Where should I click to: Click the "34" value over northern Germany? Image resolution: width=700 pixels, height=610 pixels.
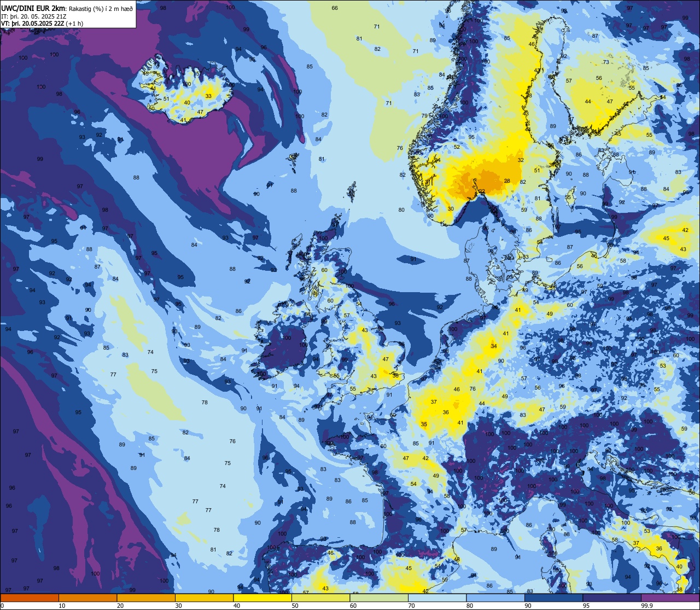(494, 346)
